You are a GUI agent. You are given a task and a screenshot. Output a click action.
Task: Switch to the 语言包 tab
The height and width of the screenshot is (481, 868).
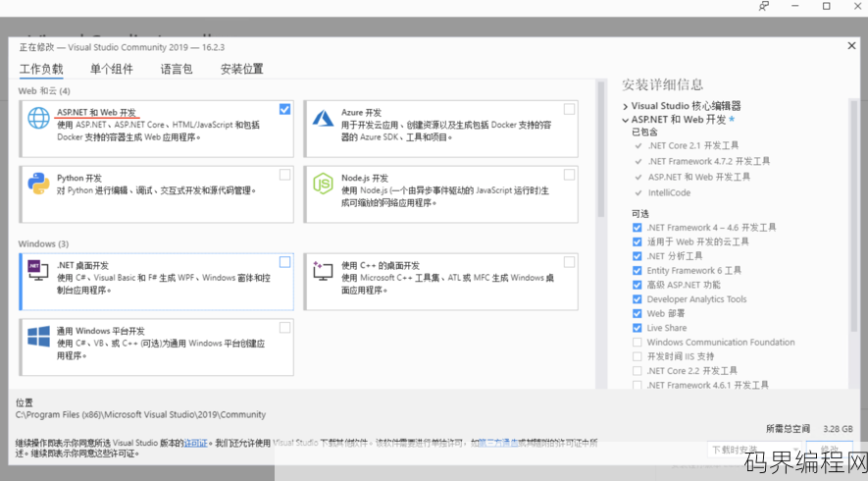177,70
